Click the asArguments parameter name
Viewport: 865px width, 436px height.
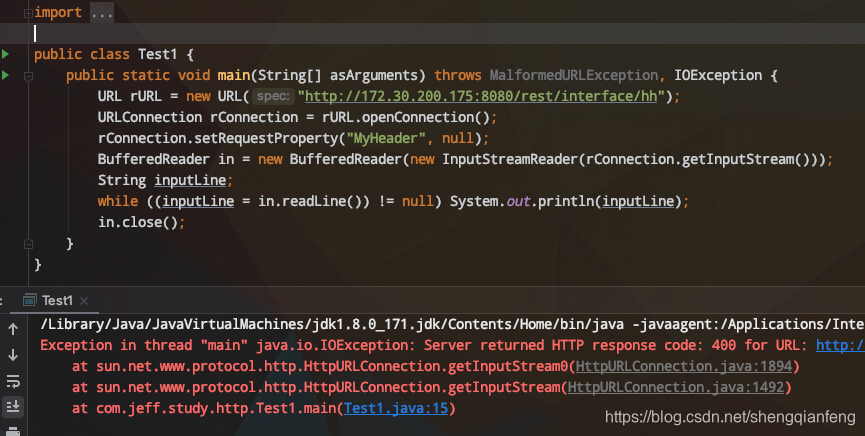click(373, 75)
